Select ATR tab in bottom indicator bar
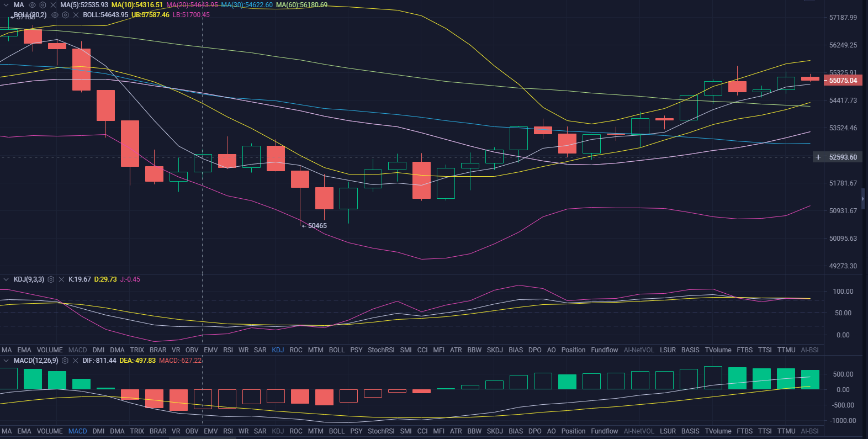 click(456, 431)
